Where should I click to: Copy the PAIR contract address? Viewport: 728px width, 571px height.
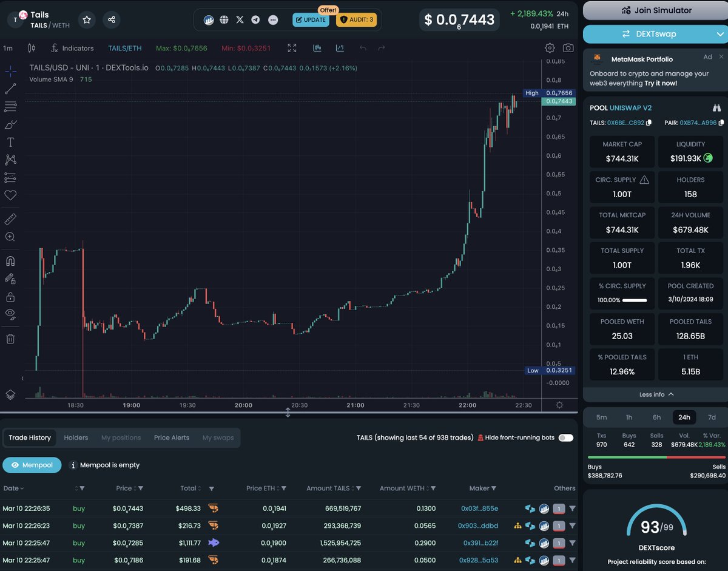pos(721,123)
